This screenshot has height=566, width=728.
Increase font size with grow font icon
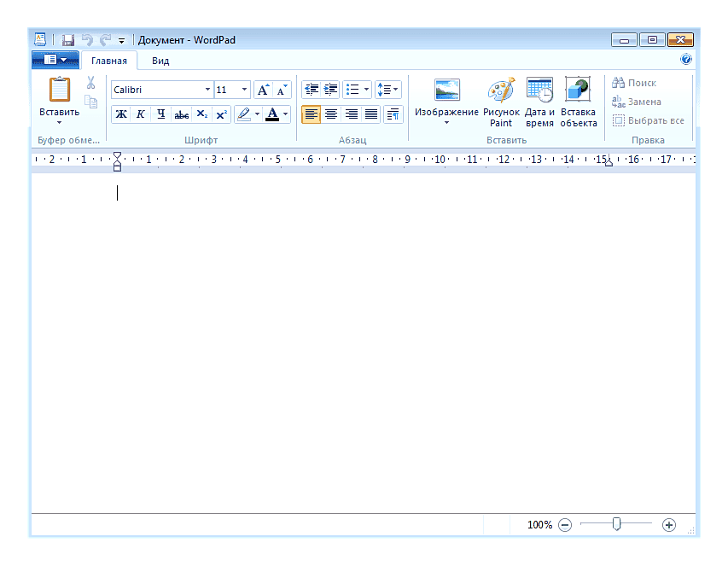[264, 90]
